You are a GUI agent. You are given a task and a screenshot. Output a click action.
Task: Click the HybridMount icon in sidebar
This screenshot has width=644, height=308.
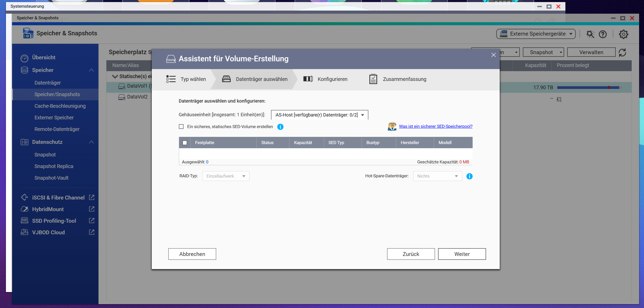24,209
